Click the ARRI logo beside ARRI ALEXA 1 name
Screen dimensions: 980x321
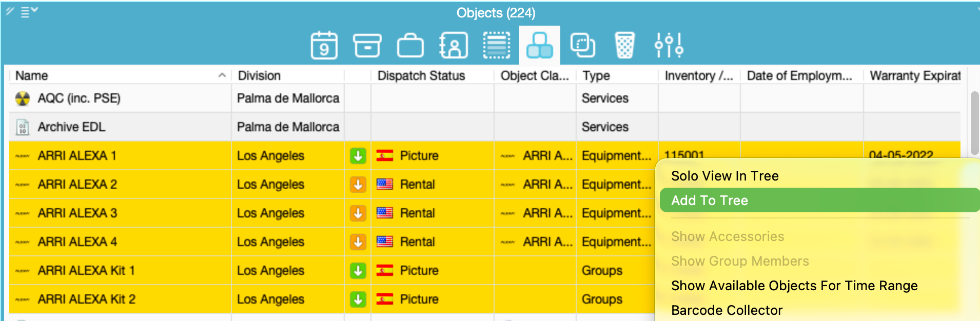(x=23, y=156)
